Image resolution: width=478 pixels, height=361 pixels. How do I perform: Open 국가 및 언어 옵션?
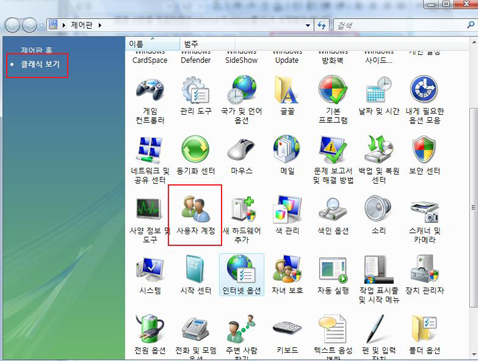click(x=241, y=100)
